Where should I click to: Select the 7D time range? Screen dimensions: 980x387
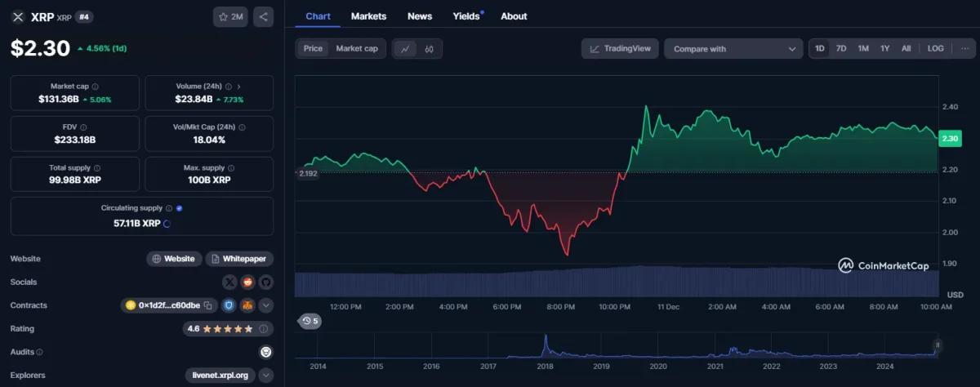pyautogui.click(x=841, y=49)
